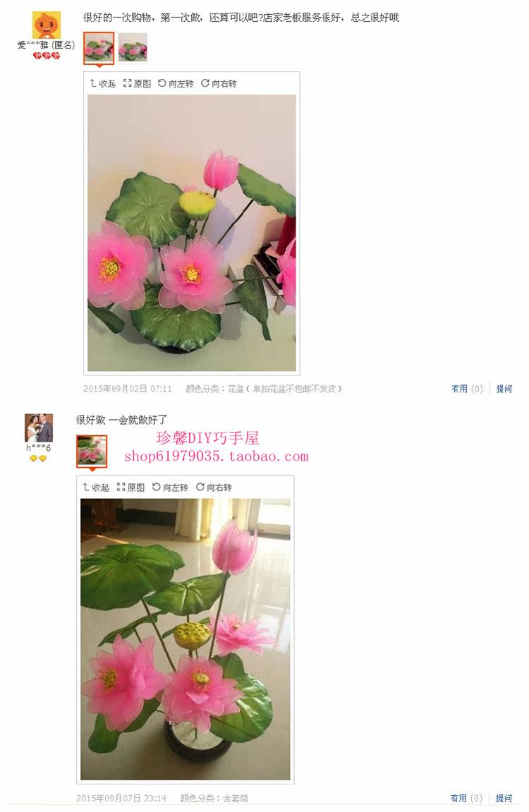Image resolution: width=529 pixels, height=812 pixels.
Task: Click the second review's large lotus photo
Action: point(186,639)
